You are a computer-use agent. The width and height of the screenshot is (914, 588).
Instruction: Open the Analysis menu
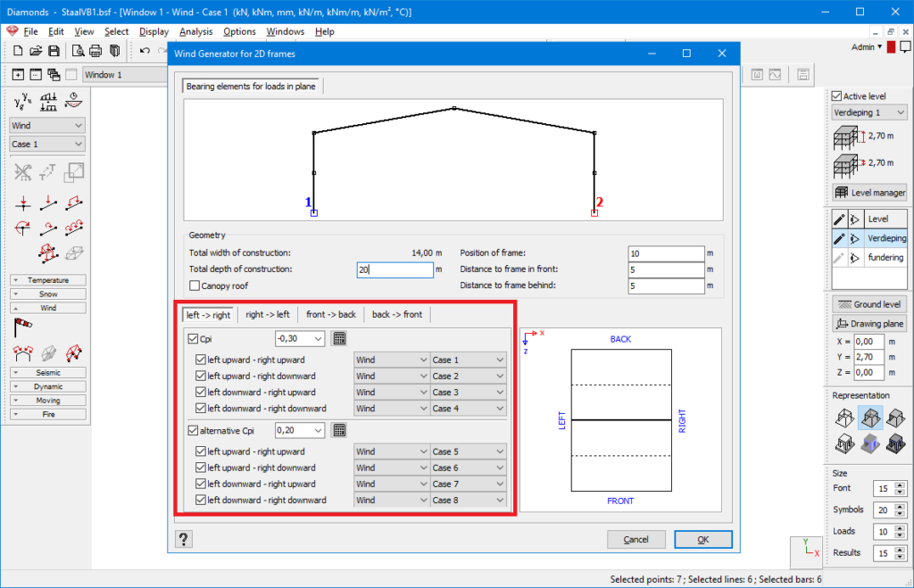[x=196, y=31]
